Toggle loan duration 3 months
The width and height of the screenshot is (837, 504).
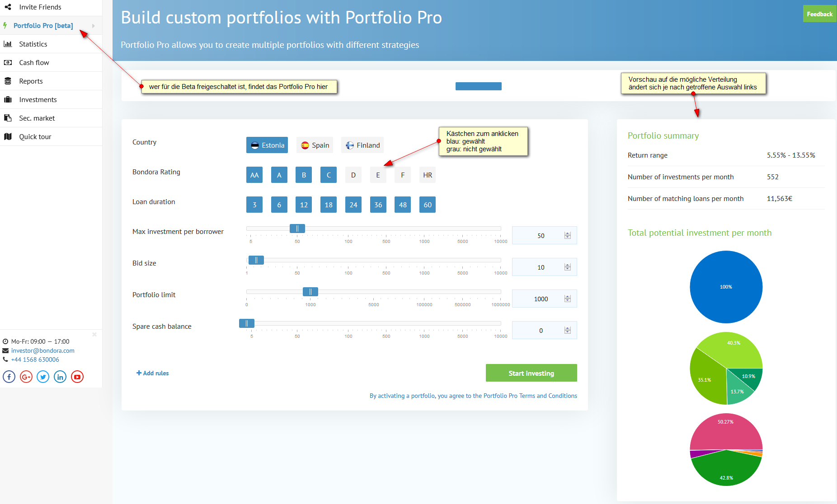(x=254, y=205)
